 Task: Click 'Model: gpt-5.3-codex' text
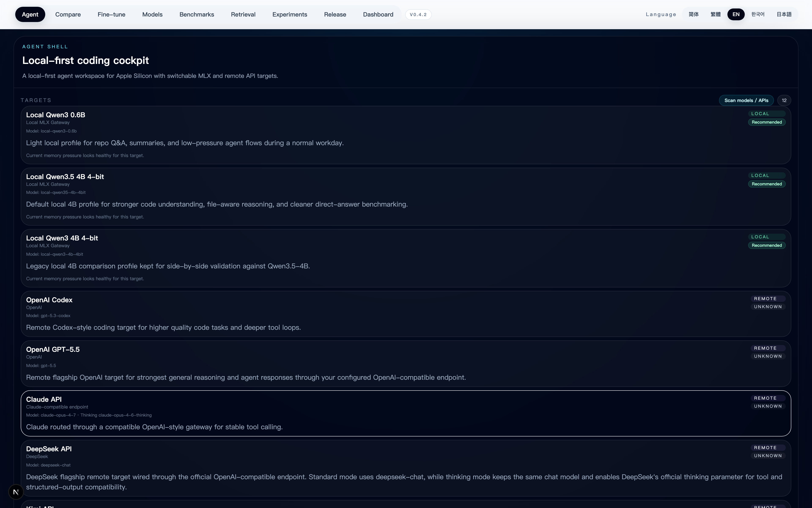coord(48,316)
